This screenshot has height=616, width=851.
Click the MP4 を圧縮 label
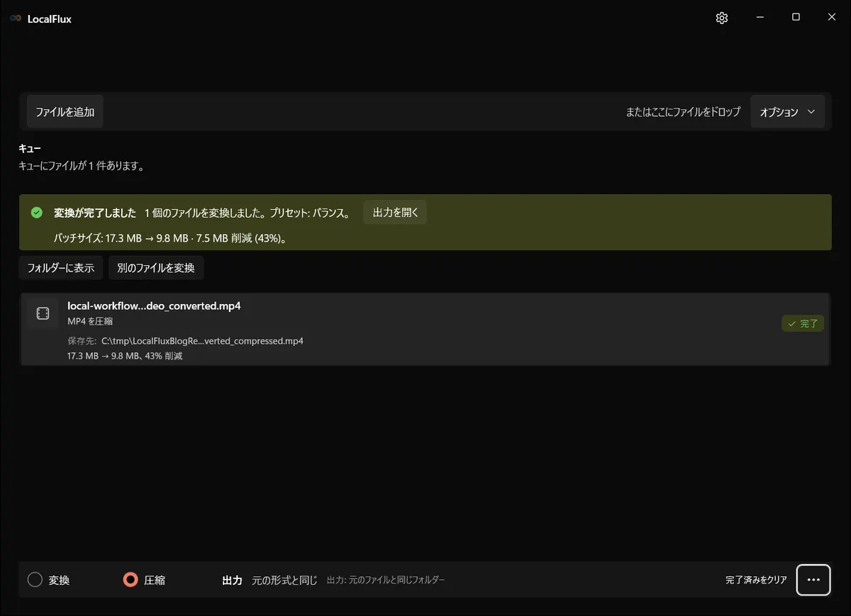click(x=90, y=321)
